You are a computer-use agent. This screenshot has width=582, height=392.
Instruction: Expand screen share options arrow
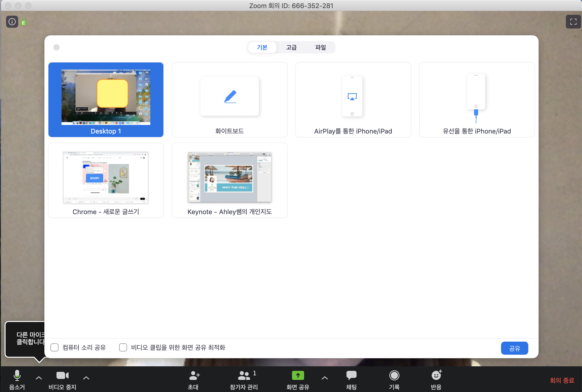[325, 378]
